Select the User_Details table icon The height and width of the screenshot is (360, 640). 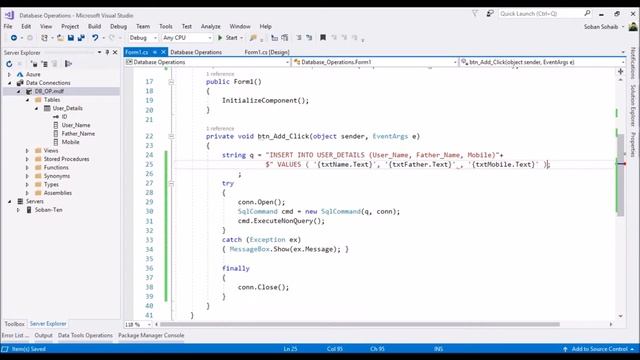coord(47,108)
